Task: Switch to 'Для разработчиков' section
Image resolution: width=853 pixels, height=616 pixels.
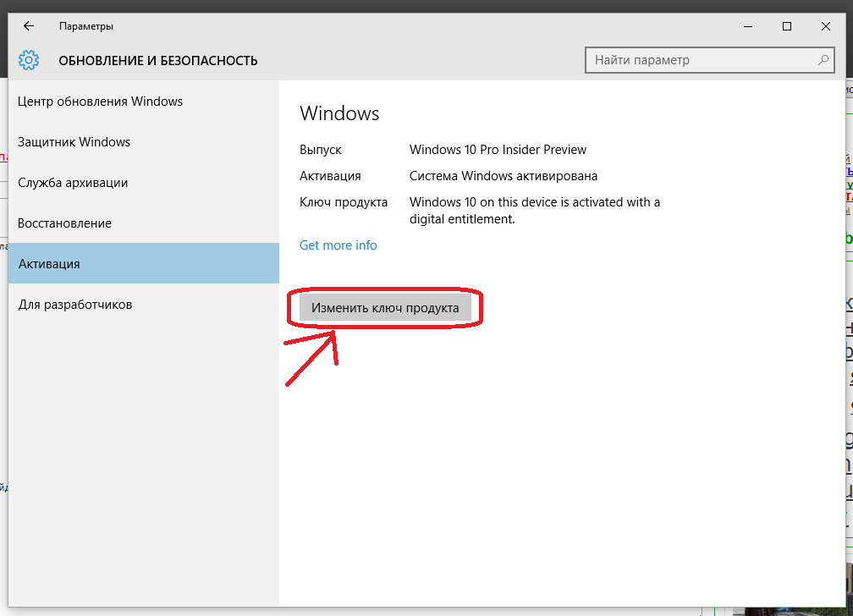Action: [75, 305]
